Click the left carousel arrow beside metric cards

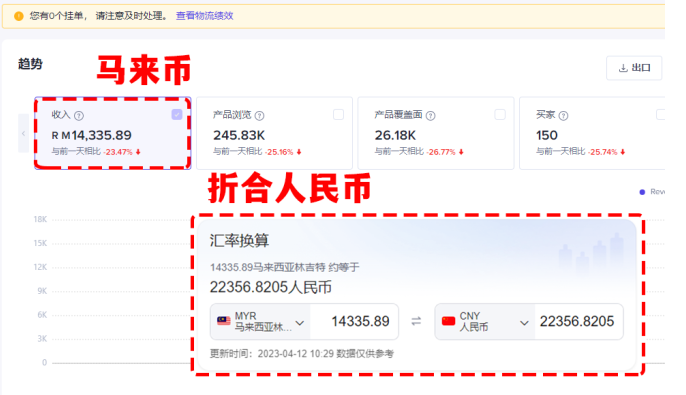pos(24,133)
